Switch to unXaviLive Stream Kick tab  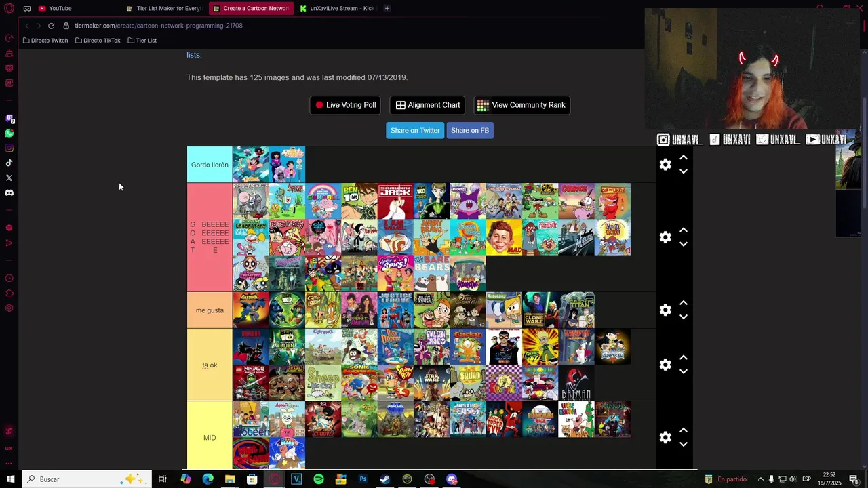(x=338, y=8)
